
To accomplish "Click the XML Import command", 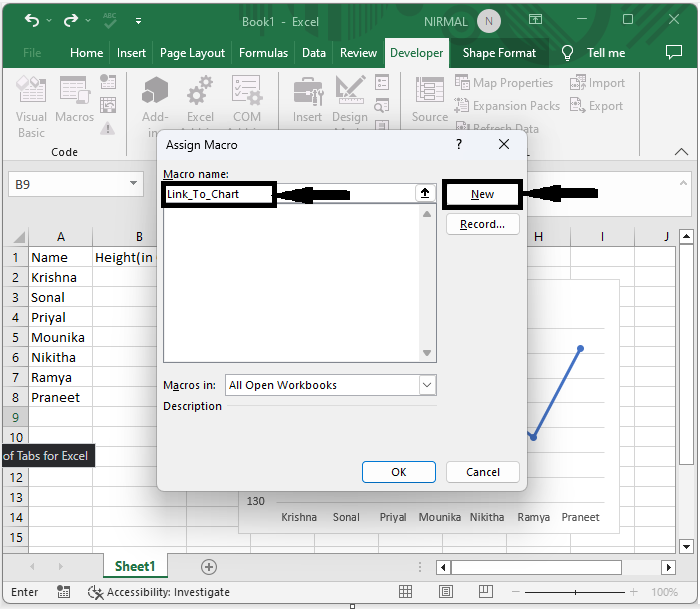I will coord(597,83).
